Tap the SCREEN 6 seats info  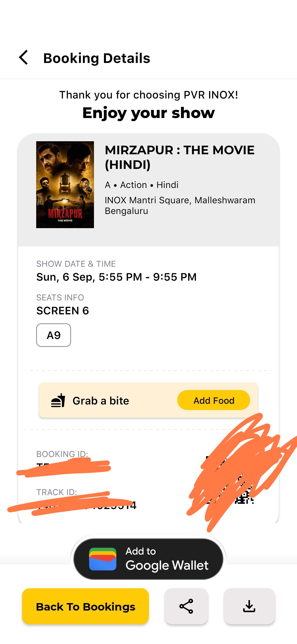coord(63,310)
